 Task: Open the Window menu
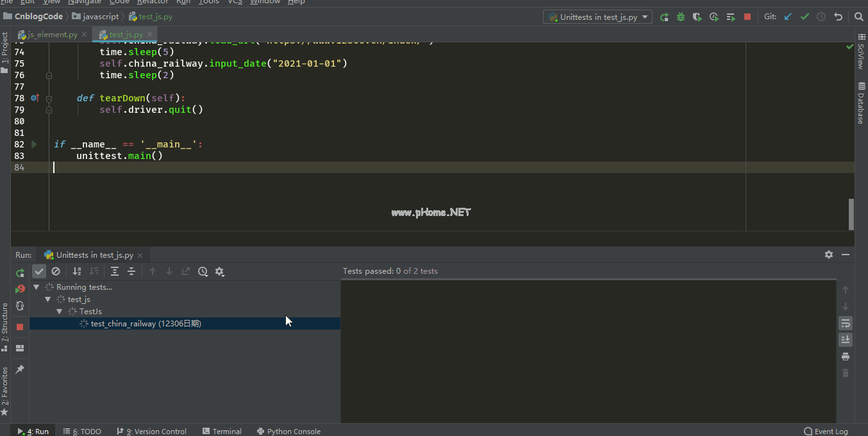265,2
